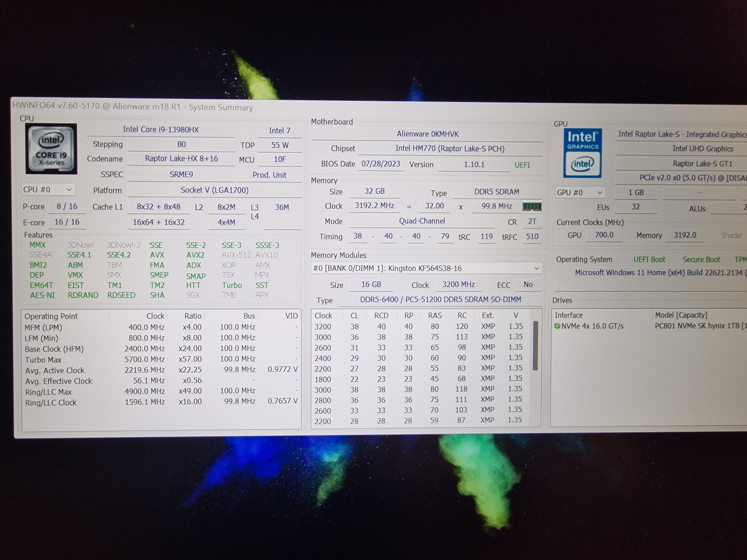
Task: Click the Interface column header in Drives
Action: (569, 315)
